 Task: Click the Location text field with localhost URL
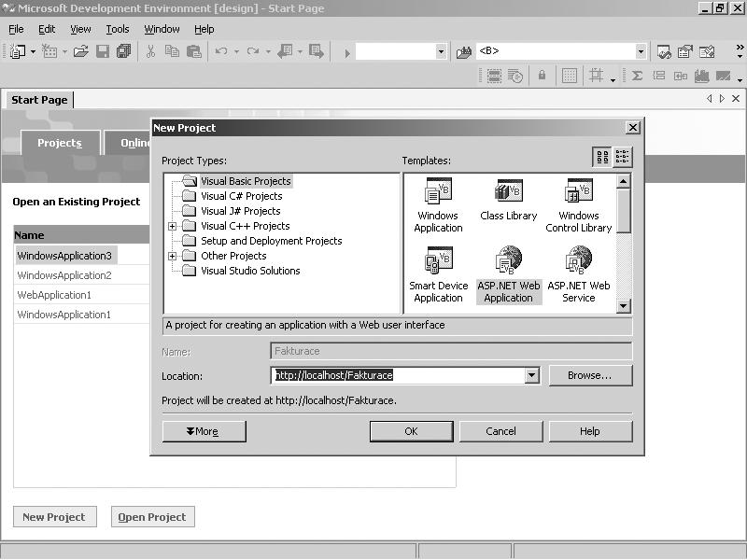[399, 375]
